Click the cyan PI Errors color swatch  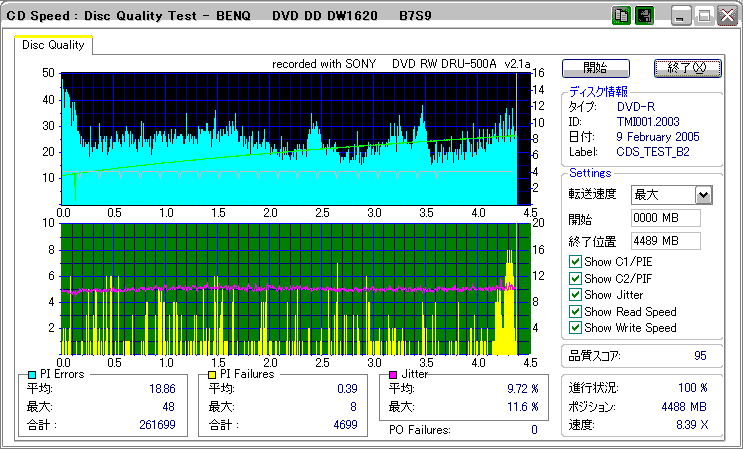33,375
